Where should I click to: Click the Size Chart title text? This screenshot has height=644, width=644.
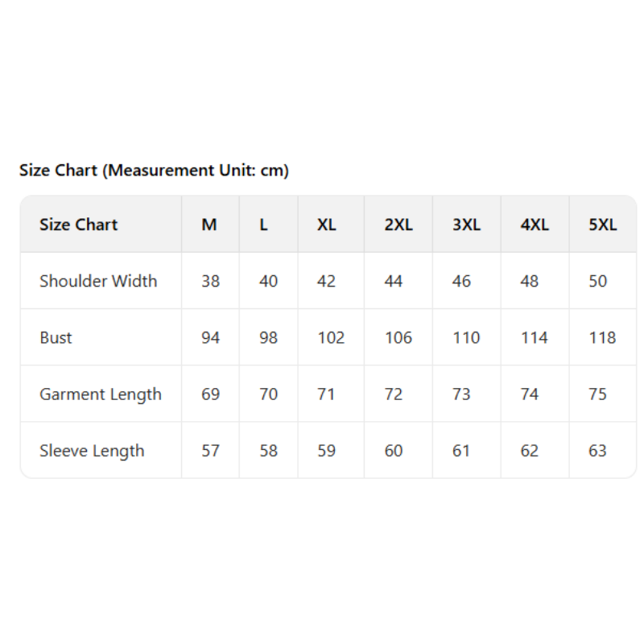pos(154,170)
